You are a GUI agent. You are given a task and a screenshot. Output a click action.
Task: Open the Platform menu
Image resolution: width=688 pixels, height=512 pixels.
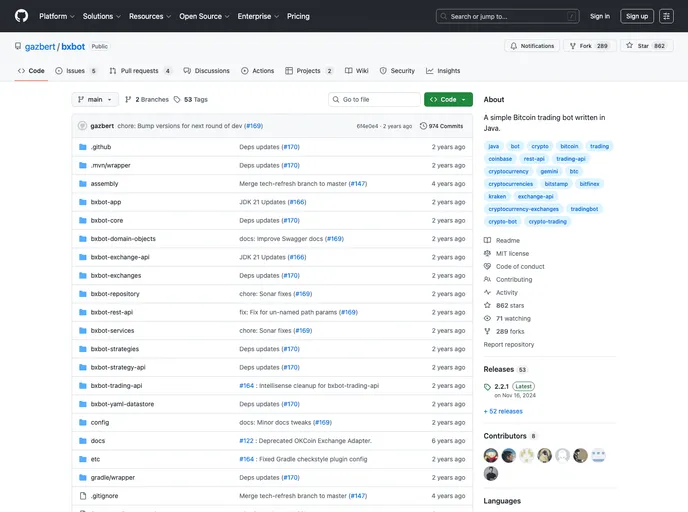click(x=57, y=16)
